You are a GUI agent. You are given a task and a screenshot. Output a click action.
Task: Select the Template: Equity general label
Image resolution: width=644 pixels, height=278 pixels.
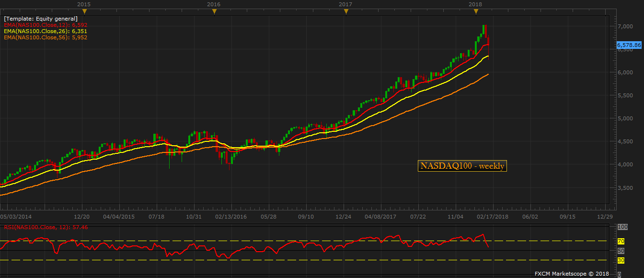(41, 19)
